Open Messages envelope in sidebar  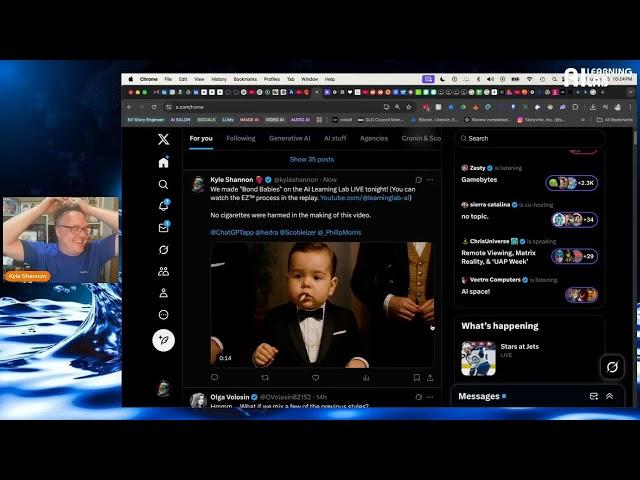(163, 227)
